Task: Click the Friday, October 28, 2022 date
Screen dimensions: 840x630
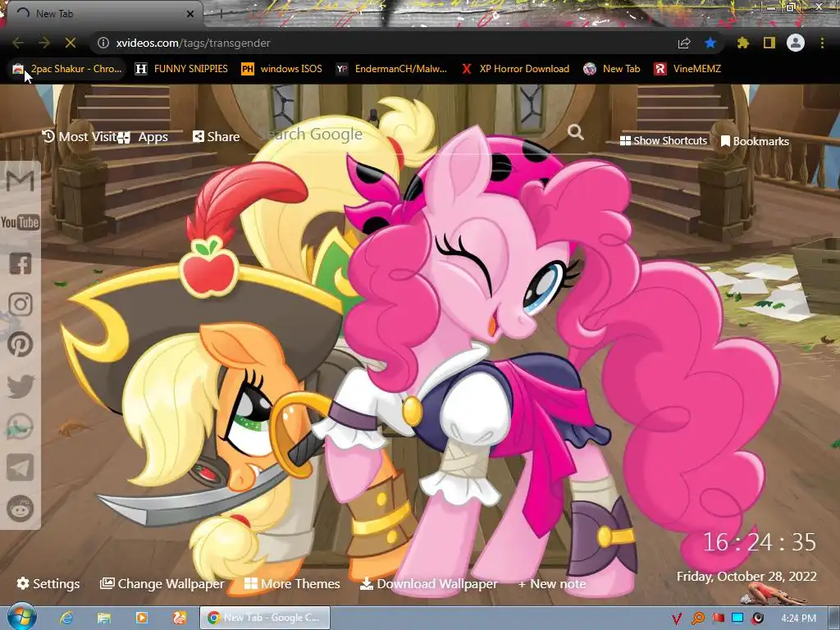Action: click(746, 577)
